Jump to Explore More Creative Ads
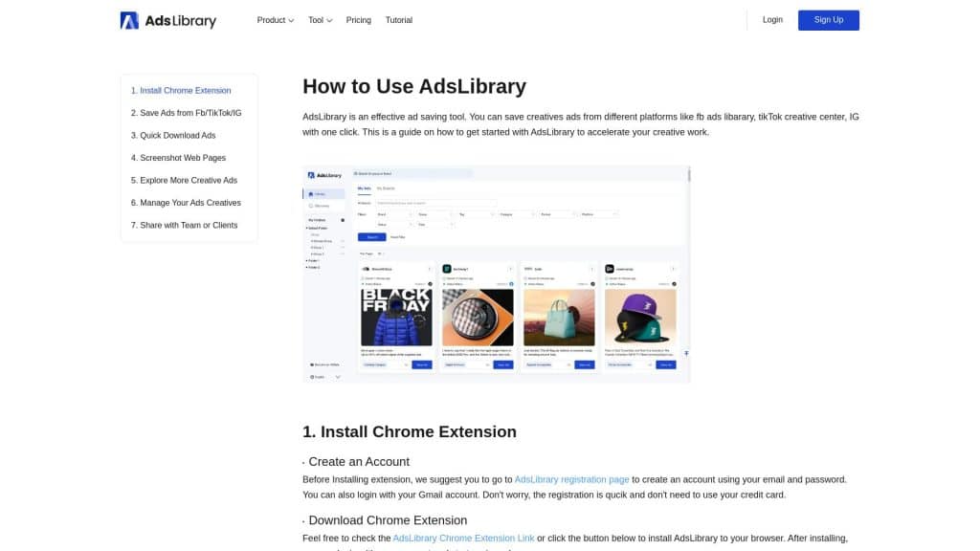 coord(184,181)
